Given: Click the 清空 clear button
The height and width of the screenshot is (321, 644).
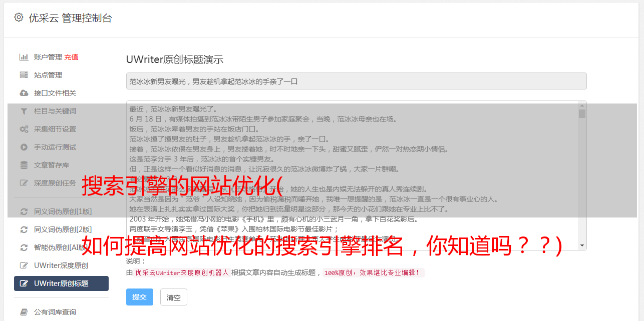Looking at the screenshot, I should pyautogui.click(x=174, y=297).
